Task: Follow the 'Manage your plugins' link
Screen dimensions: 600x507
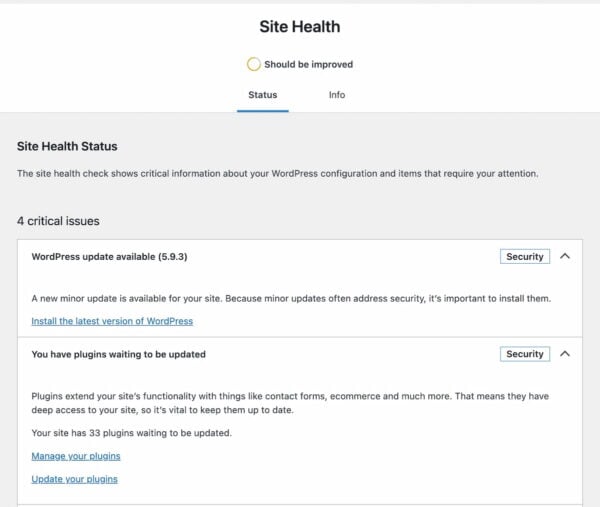Action: (x=76, y=456)
